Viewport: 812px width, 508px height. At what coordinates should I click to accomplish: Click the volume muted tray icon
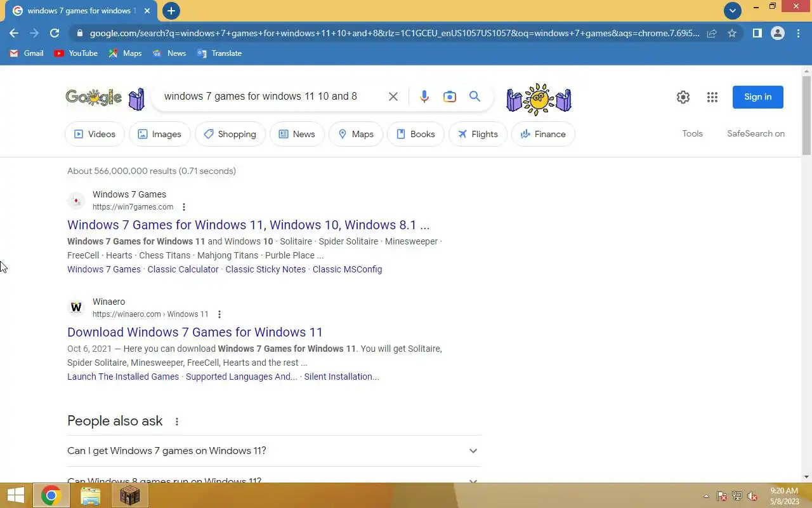(x=753, y=497)
